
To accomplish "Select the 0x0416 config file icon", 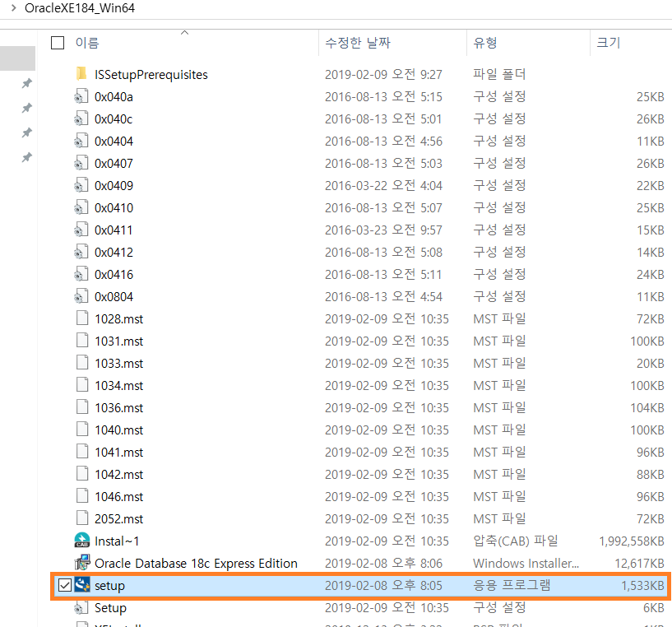I will click(x=81, y=275).
